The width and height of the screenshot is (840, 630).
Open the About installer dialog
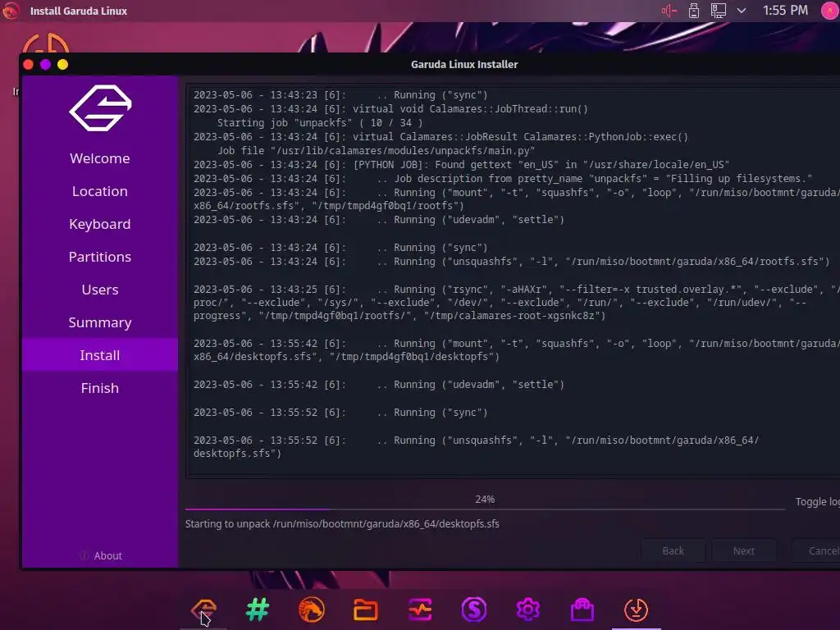pos(101,555)
